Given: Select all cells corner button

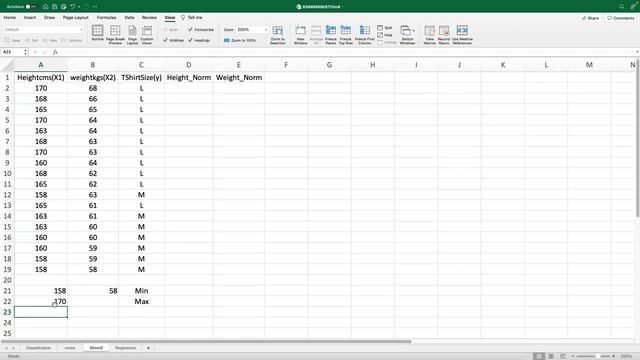Looking at the screenshot, I should click(x=7, y=65).
